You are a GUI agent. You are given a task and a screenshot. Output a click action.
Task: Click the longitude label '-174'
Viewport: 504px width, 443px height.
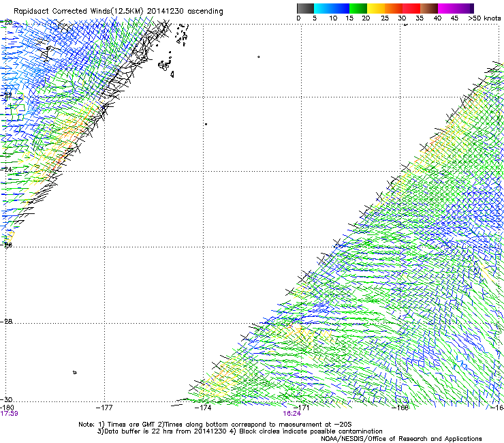pyautogui.click(x=203, y=408)
